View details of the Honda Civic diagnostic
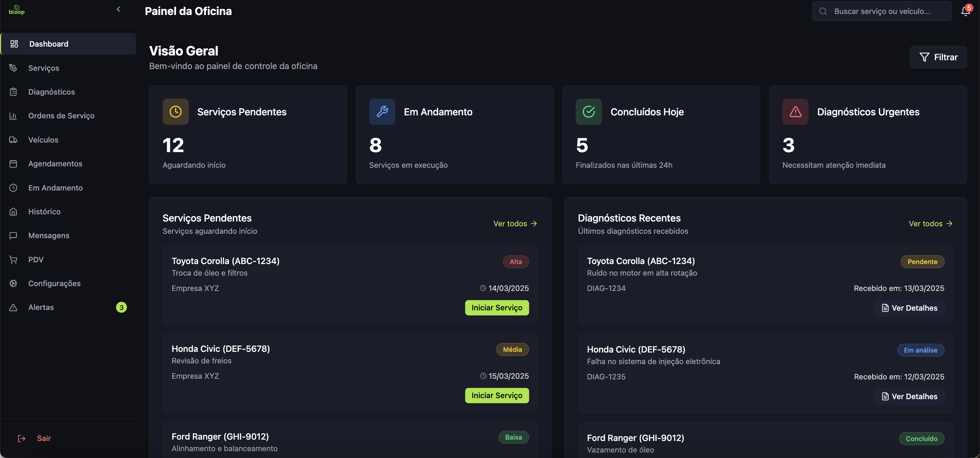 pos(909,396)
